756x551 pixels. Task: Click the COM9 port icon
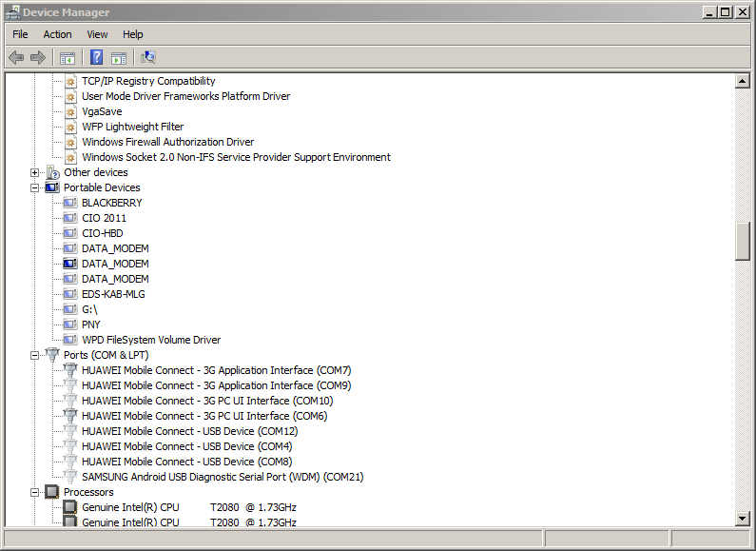(x=70, y=385)
